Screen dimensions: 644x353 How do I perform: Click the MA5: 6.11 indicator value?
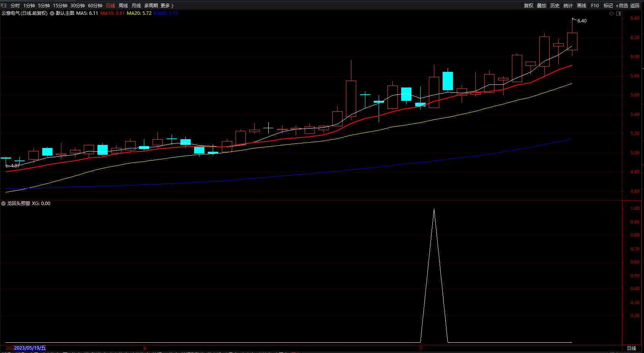(87, 13)
